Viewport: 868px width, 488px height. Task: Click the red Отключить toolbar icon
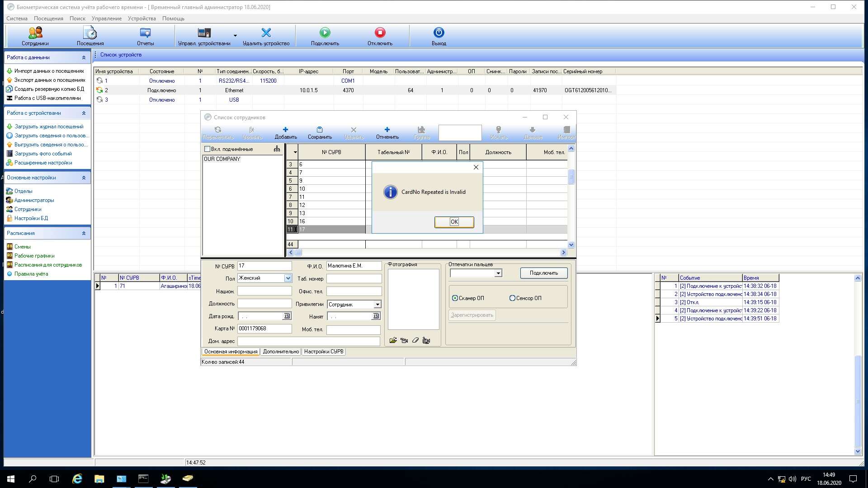[380, 36]
